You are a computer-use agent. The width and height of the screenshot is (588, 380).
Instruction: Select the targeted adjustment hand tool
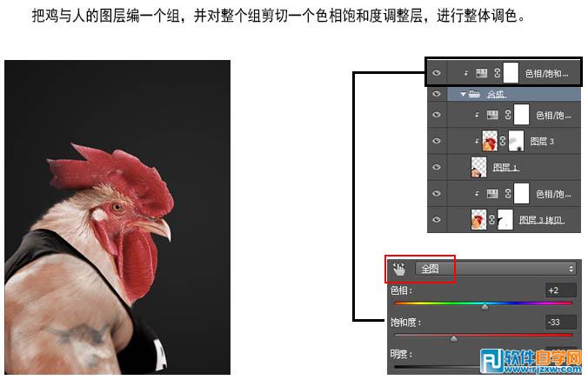pos(399,269)
